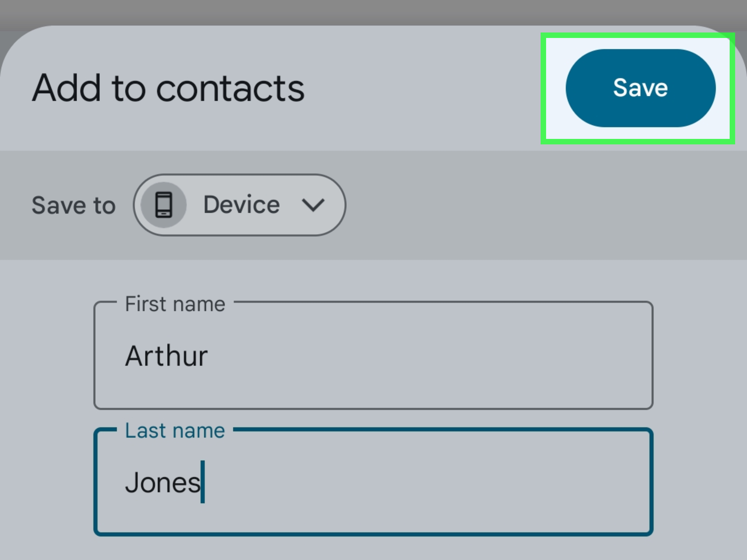Click the phone device icon
The width and height of the screenshot is (747, 560).
tap(164, 205)
